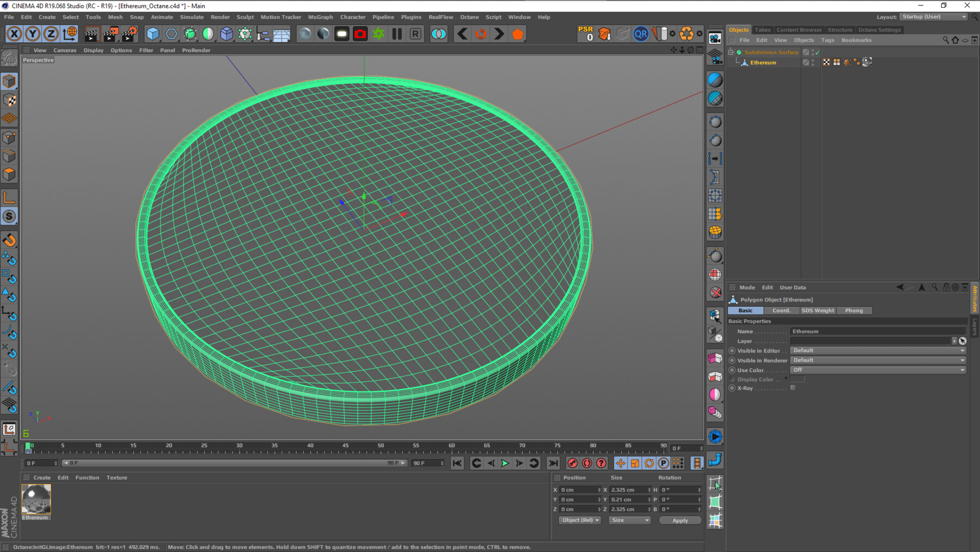Click the green enable checkmark on Subdivision Surface

(x=817, y=52)
